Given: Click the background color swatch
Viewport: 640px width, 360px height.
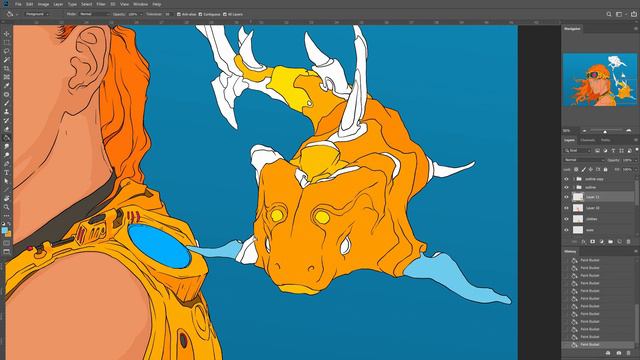Looking at the screenshot, I should pyautogui.click(x=9, y=234).
